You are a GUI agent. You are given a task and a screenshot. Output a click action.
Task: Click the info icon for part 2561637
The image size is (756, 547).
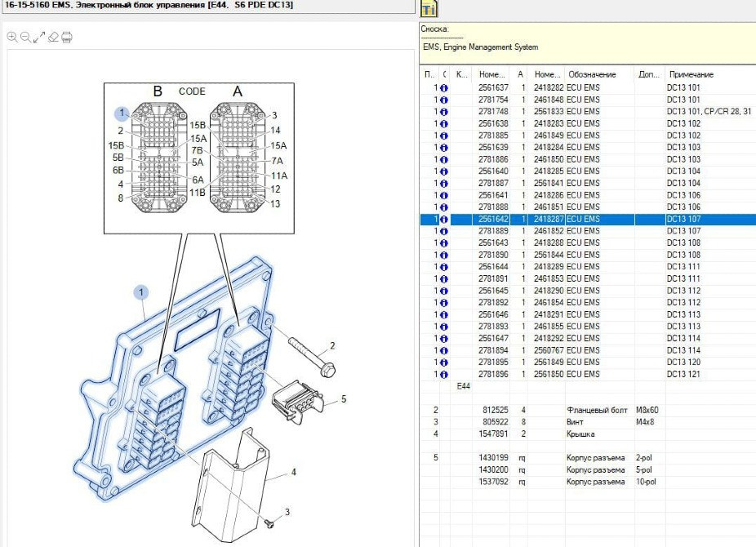click(443, 87)
